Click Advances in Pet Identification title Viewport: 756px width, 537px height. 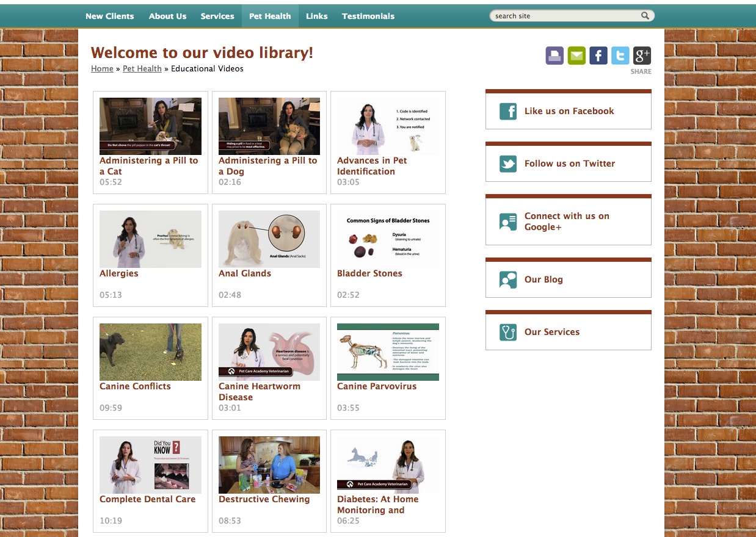(x=372, y=166)
